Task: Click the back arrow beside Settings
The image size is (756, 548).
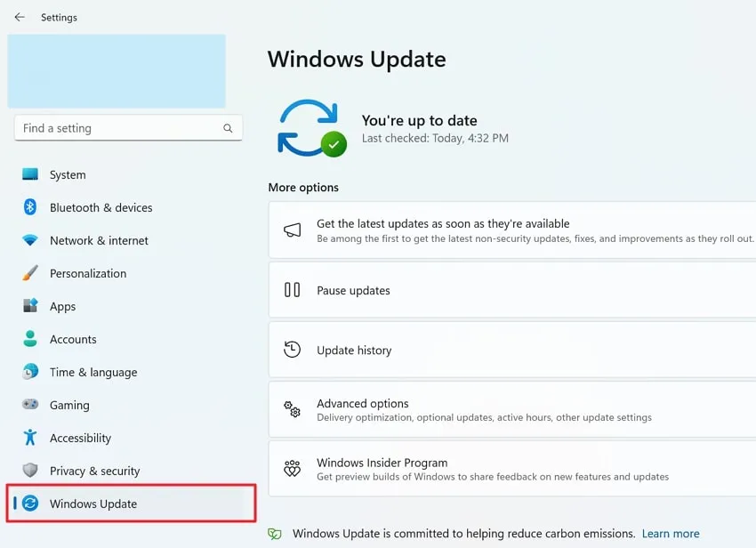Action: coord(20,18)
